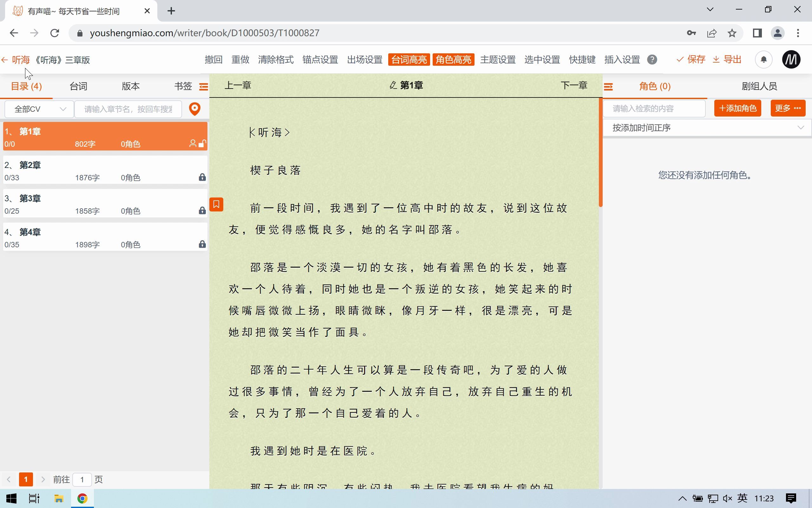Go back in browser history
The height and width of the screenshot is (508, 812).
click(x=14, y=33)
